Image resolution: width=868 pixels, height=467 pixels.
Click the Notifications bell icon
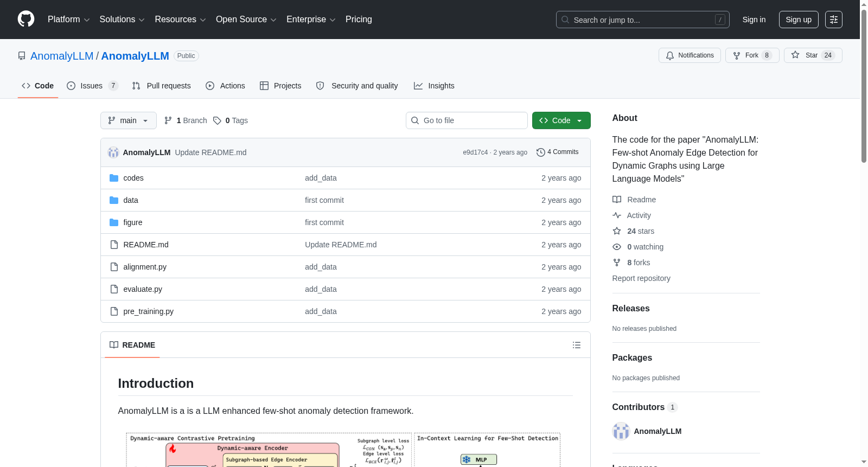[670, 55]
